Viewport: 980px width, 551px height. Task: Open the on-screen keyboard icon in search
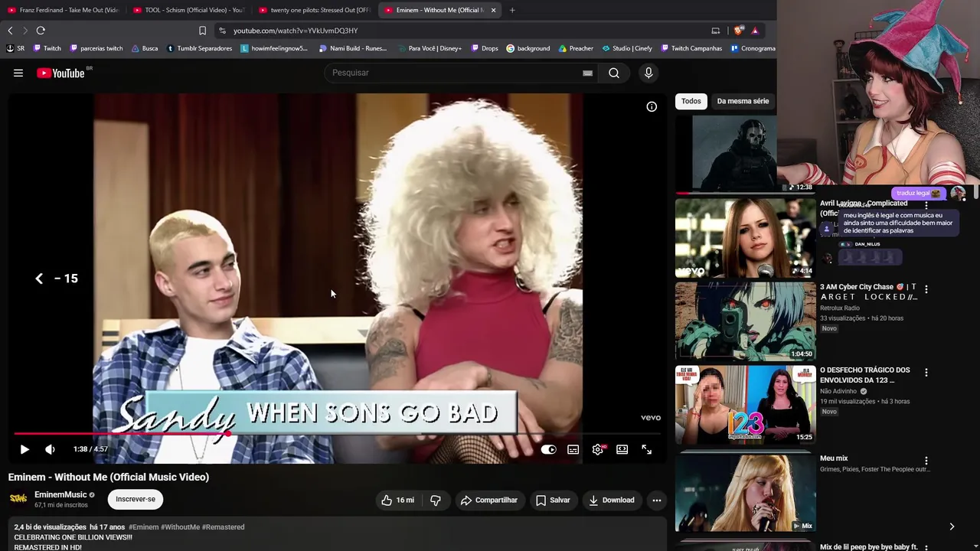pyautogui.click(x=587, y=73)
